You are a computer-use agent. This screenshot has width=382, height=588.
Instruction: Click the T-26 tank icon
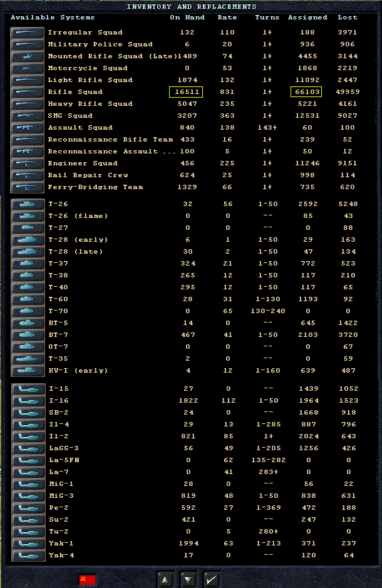click(x=28, y=204)
